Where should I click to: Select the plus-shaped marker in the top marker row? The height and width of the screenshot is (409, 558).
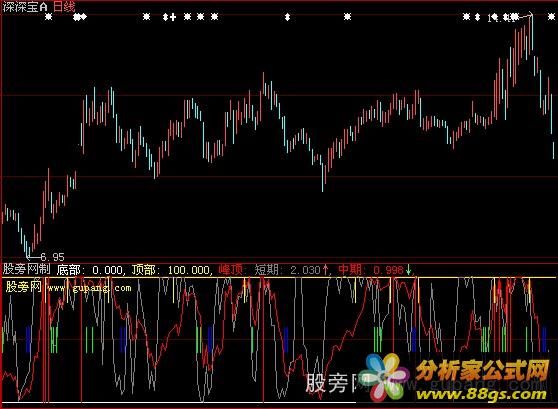click(173, 17)
